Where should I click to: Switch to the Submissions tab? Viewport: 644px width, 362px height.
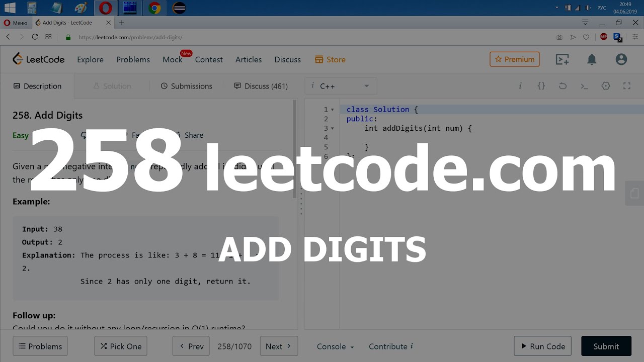(186, 86)
